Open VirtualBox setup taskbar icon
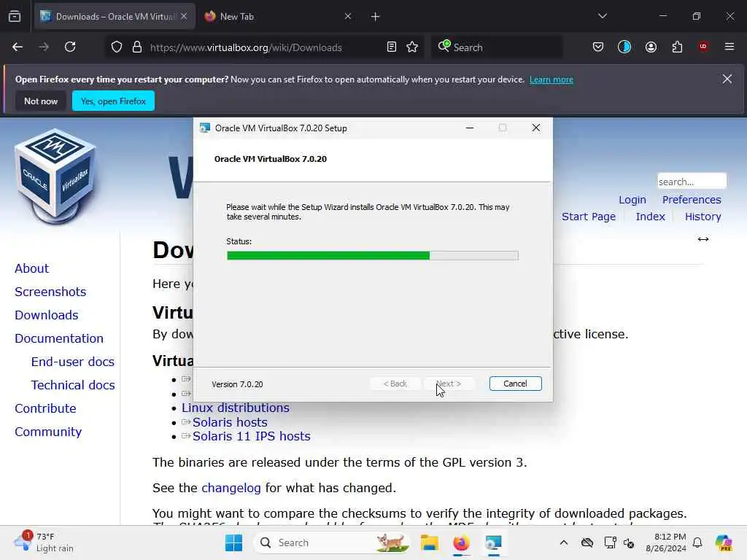 (494, 542)
